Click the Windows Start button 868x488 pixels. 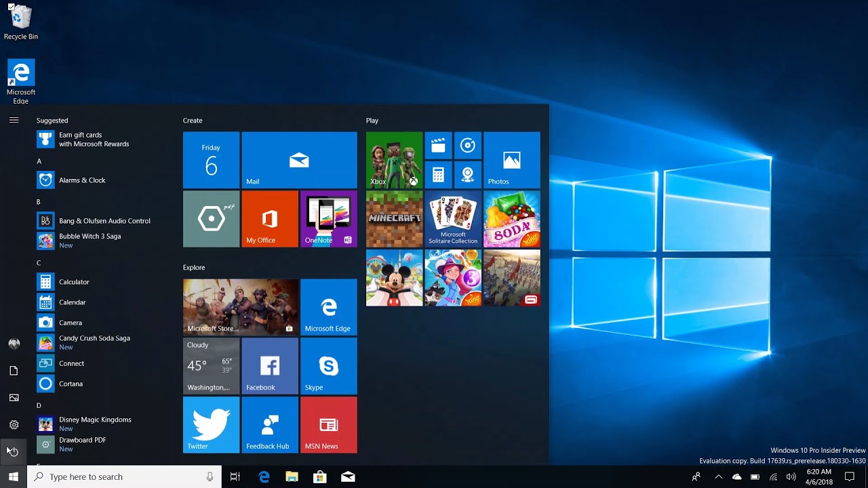coord(14,476)
